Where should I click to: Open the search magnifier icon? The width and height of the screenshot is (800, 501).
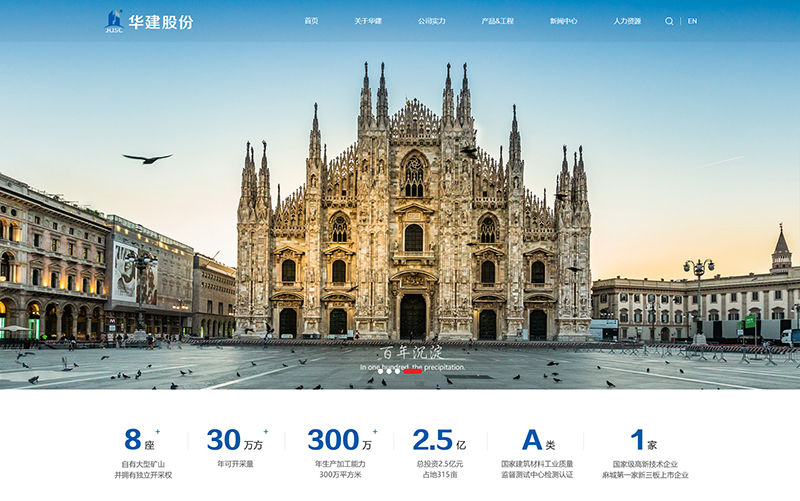[x=669, y=21]
